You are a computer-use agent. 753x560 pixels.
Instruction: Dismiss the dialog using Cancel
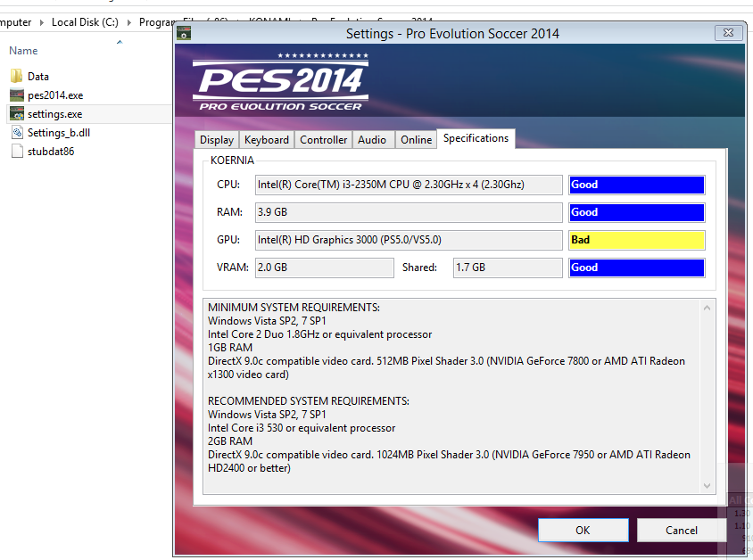(681, 530)
